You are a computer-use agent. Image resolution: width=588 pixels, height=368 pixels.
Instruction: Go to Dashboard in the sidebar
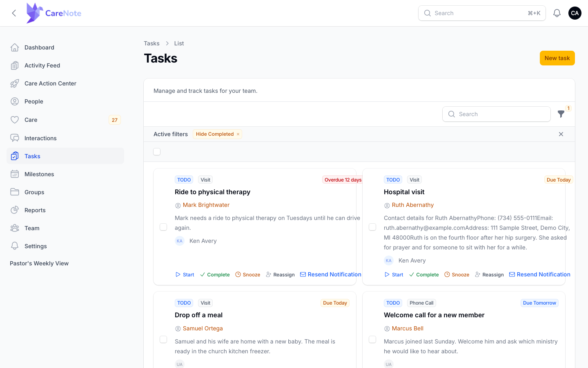(x=65, y=47)
